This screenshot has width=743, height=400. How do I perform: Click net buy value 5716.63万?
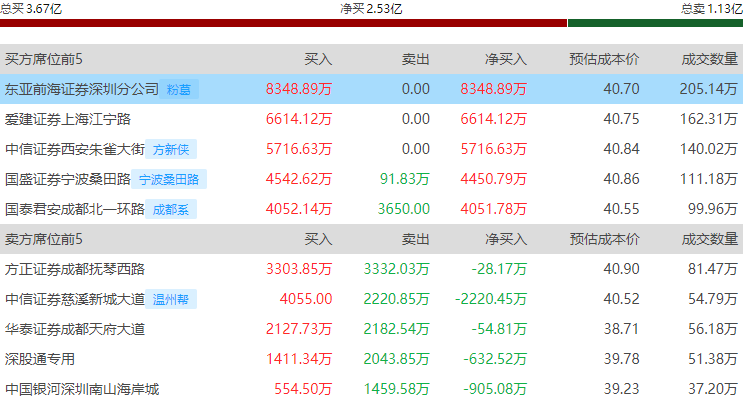pyautogui.click(x=493, y=149)
